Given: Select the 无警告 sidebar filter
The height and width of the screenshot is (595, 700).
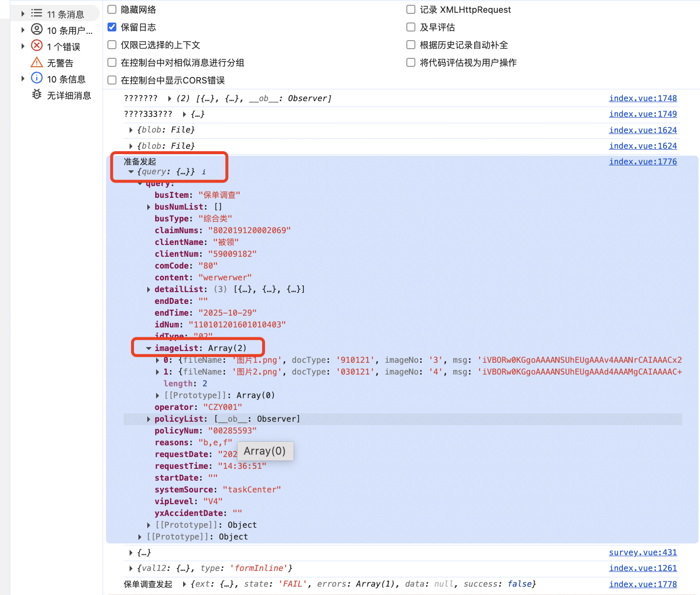Looking at the screenshot, I should coord(60,63).
